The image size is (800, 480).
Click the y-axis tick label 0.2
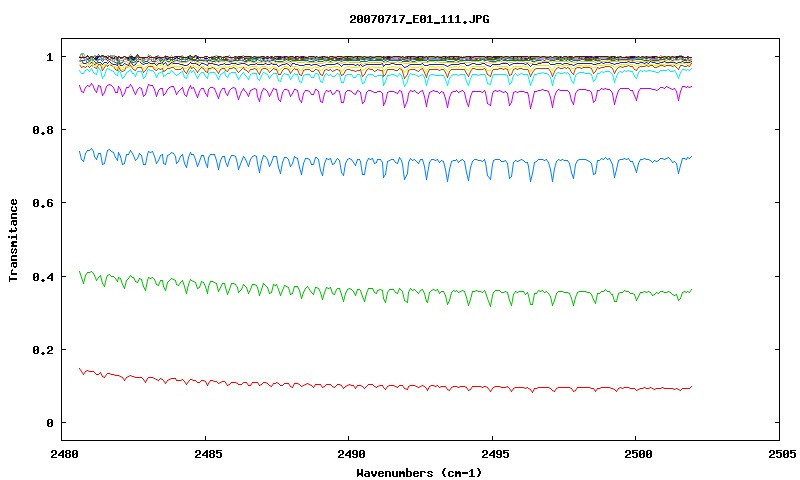42,350
